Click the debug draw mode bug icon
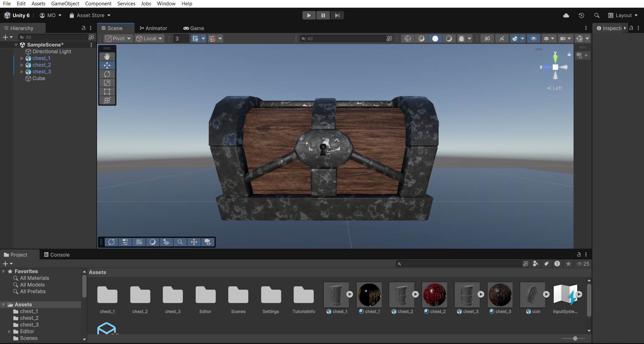The height and width of the screenshot is (344, 644). coord(461,39)
